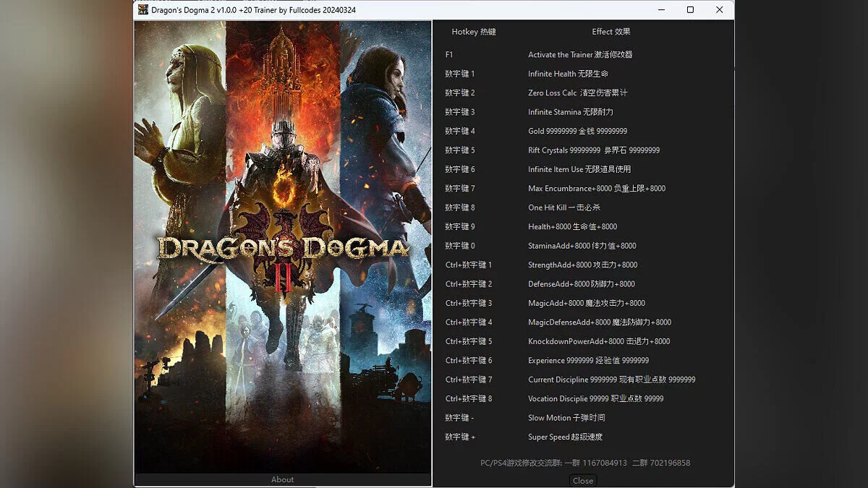The height and width of the screenshot is (488, 868).
Task: Select 'Rift Crystals 99999999' effect row
Action: [x=594, y=150]
